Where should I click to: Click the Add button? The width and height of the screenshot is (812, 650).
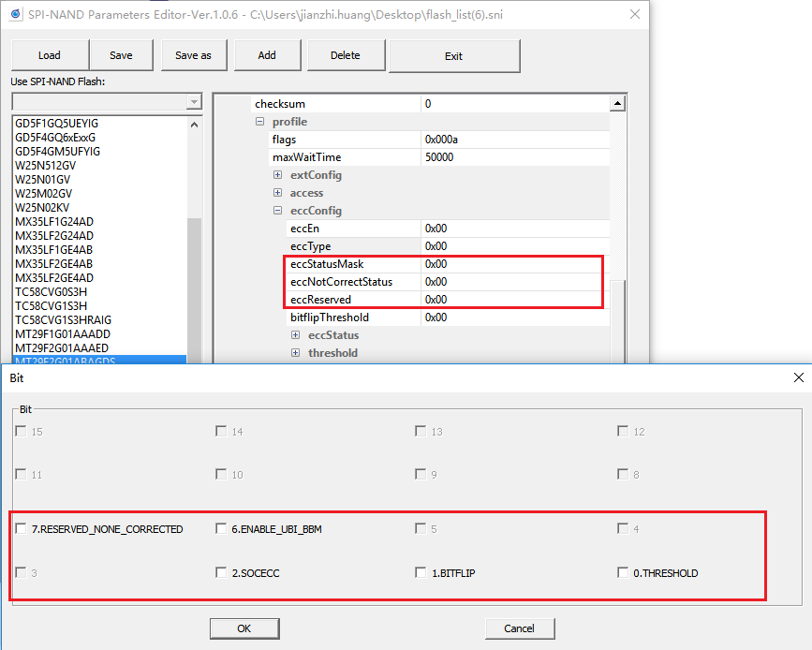[x=267, y=55]
